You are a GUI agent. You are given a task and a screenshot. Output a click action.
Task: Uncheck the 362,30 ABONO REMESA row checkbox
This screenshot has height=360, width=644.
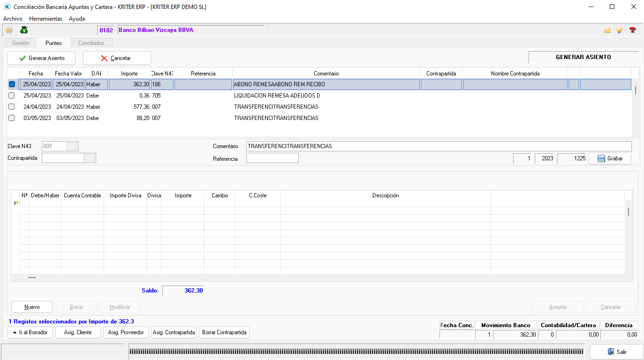(12, 84)
